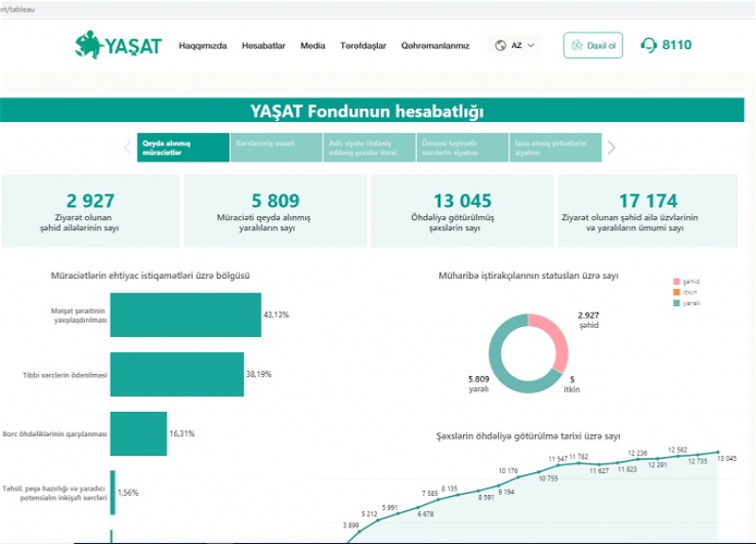Click the emblem icon inside Daxil ol
The image size is (756, 544).
(x=576, y=45)
